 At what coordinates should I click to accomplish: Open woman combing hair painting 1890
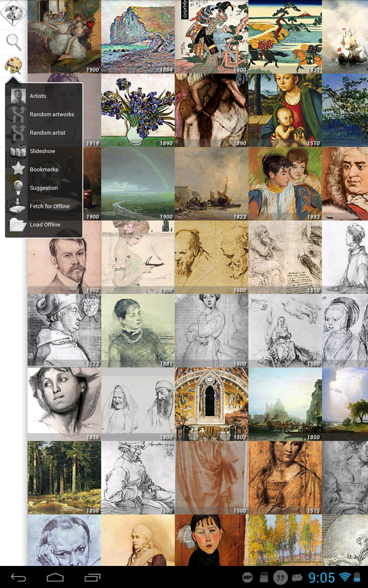pyautogui.click(x=212, y=110)
